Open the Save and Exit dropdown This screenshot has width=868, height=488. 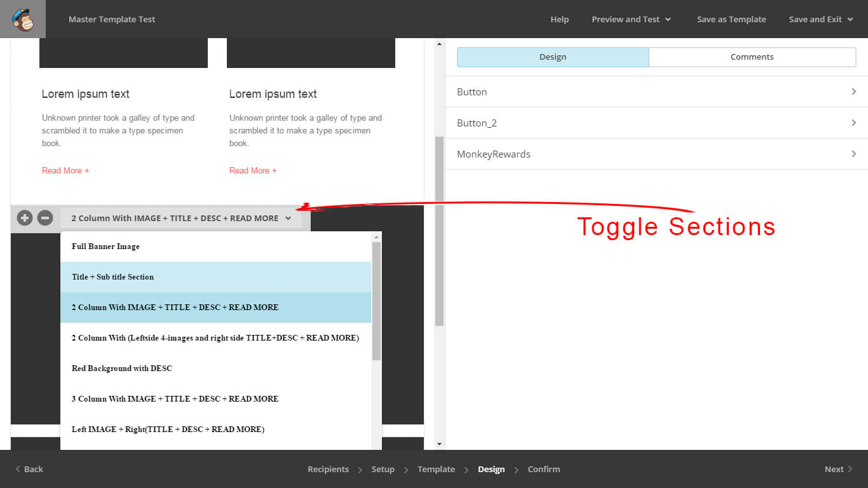pyautogui.click(x=820, y=19)
